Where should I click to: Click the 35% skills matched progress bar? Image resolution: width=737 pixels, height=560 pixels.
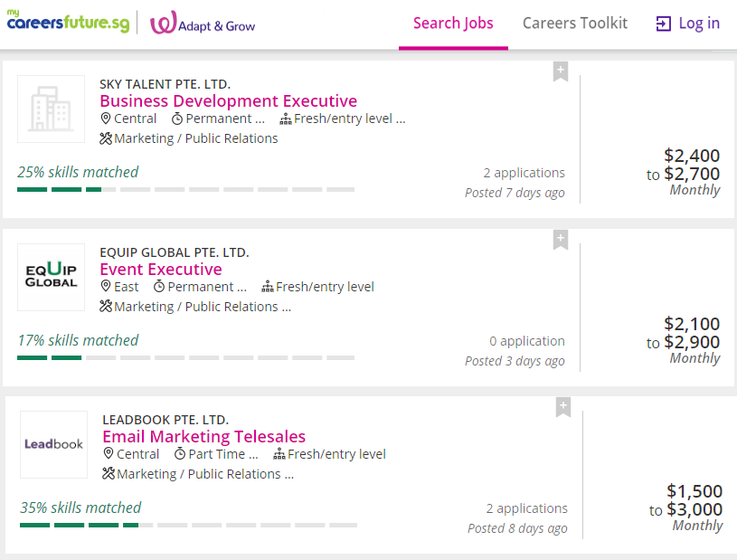point(188,525)
